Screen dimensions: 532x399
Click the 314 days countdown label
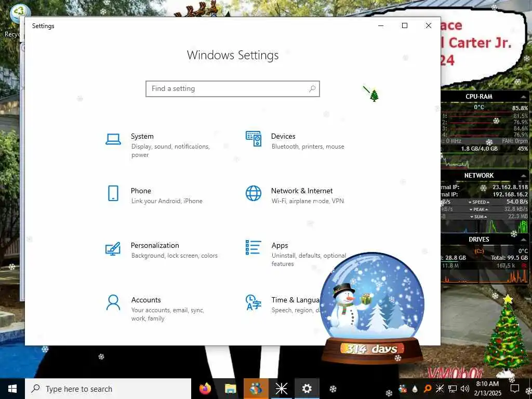[371, 349]
